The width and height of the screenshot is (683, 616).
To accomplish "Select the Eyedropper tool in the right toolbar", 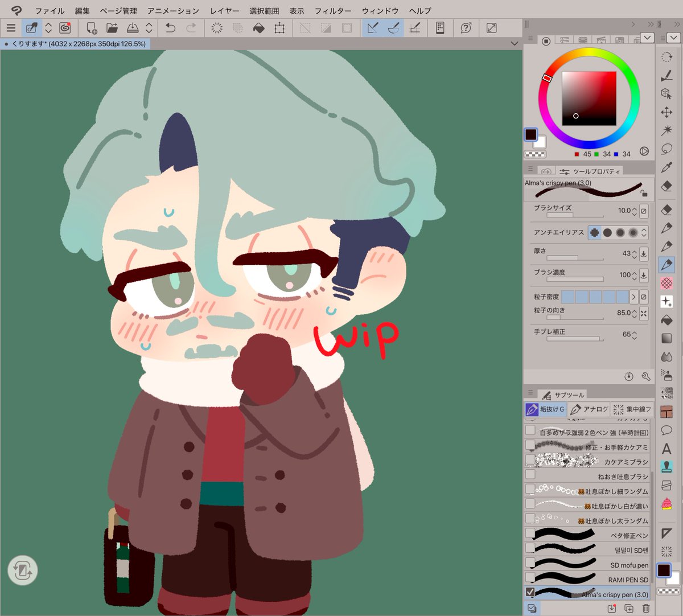I will pos(666,167).
